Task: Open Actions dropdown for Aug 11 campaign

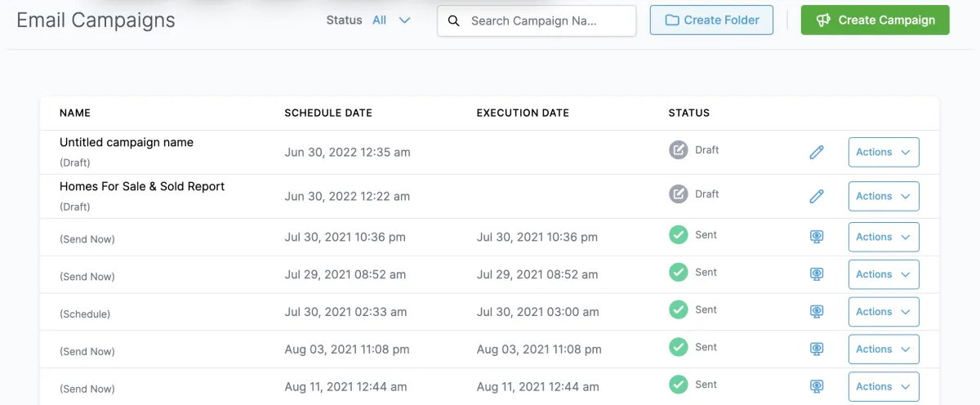Action: pos(884,386)
